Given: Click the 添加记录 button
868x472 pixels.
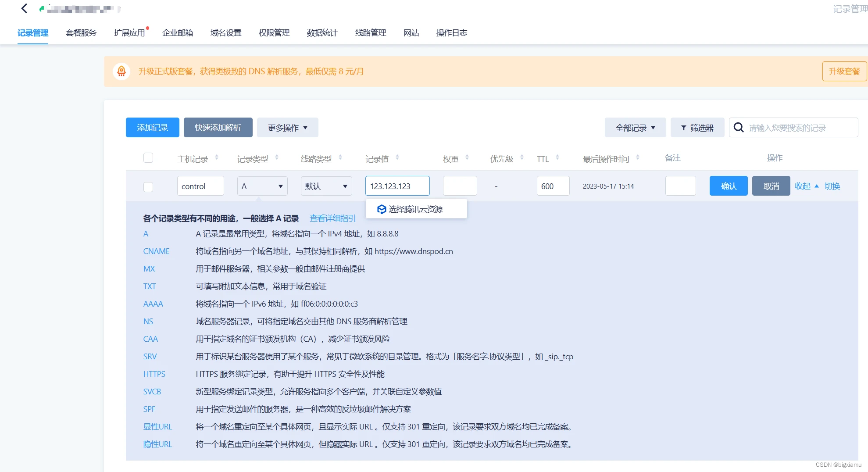Looking at the screenshot, I should click(x=153, y=128).
